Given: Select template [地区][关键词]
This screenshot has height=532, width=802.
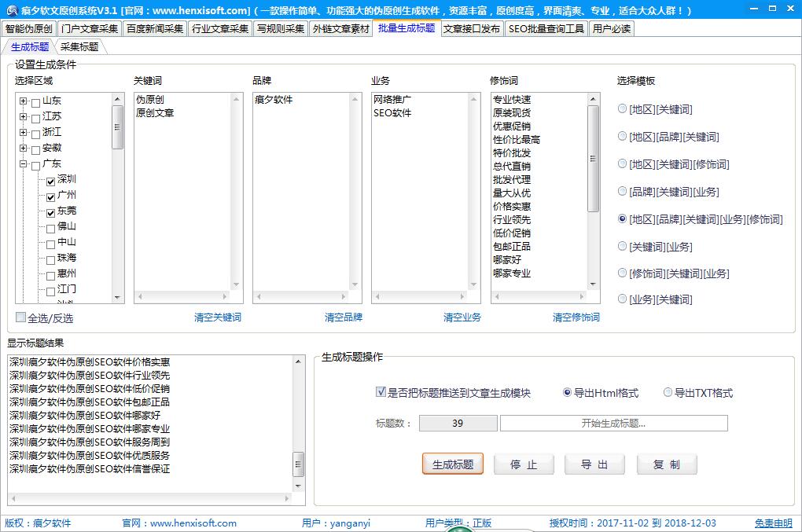Looking at the screenshot, I should pos(622,108).
